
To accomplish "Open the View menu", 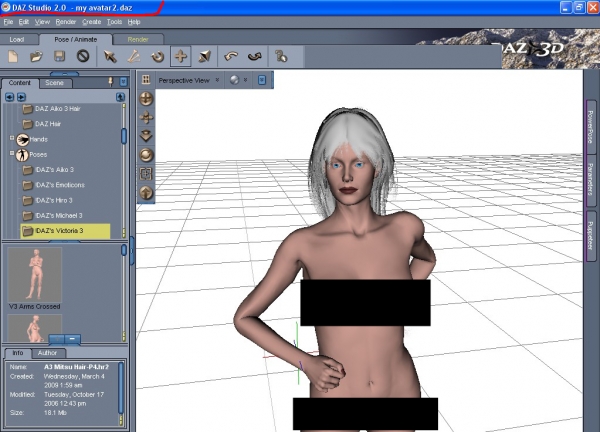I will point(42,22).
